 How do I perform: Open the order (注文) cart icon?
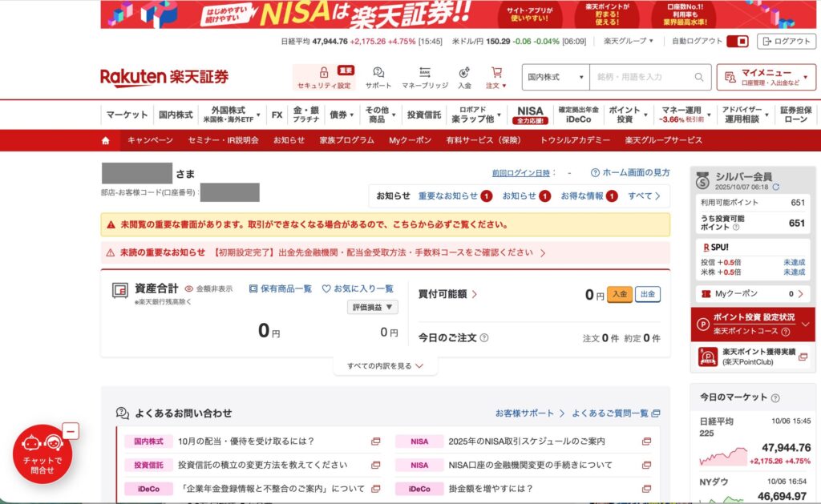click(x=496, y=72)
